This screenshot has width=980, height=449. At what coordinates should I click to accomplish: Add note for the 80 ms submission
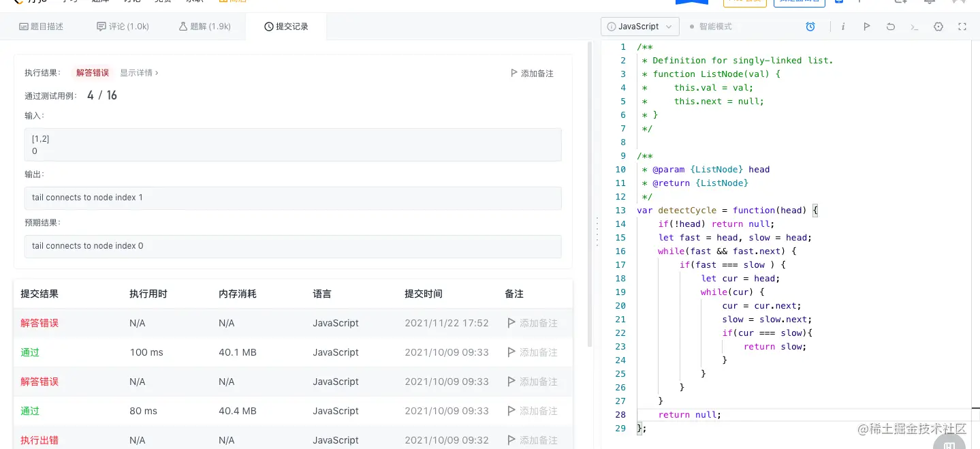tap(533, 411)
